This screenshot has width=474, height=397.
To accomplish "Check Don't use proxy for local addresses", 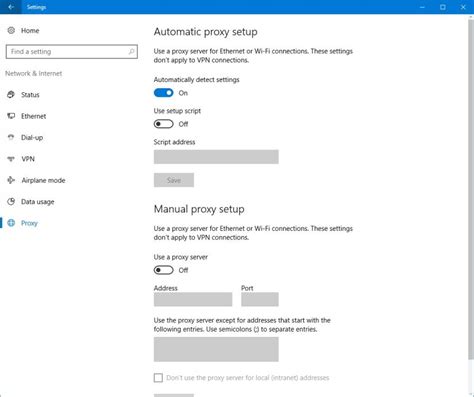I will click(158, 378).
